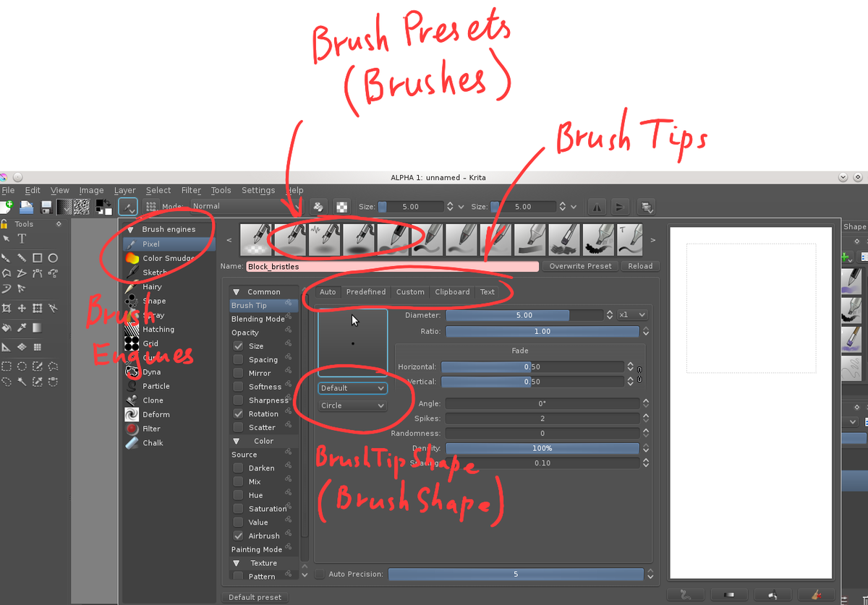This screenshot has width=868, height=605.
Task: Activate the Text tool in the toolbox
Action: (x=22, y=239)
